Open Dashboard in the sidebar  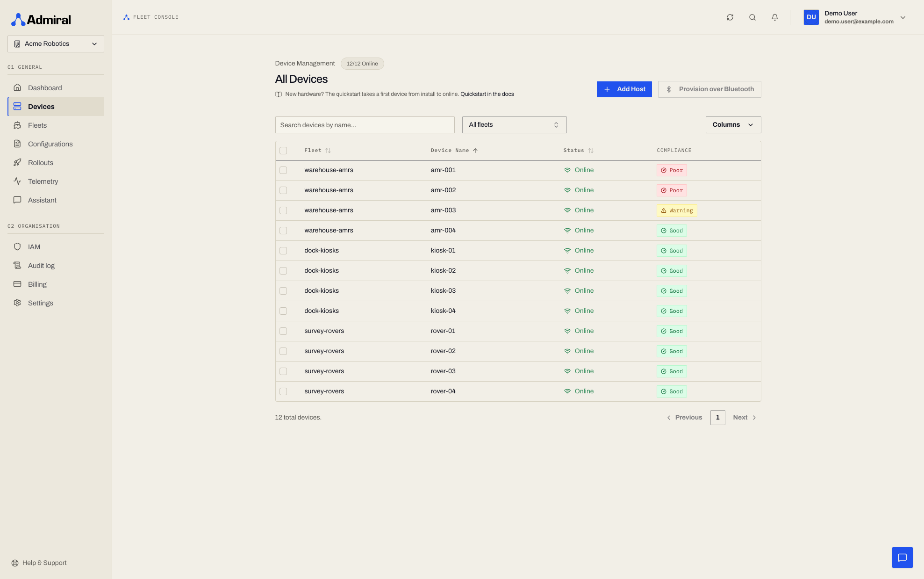click(56, 88)
